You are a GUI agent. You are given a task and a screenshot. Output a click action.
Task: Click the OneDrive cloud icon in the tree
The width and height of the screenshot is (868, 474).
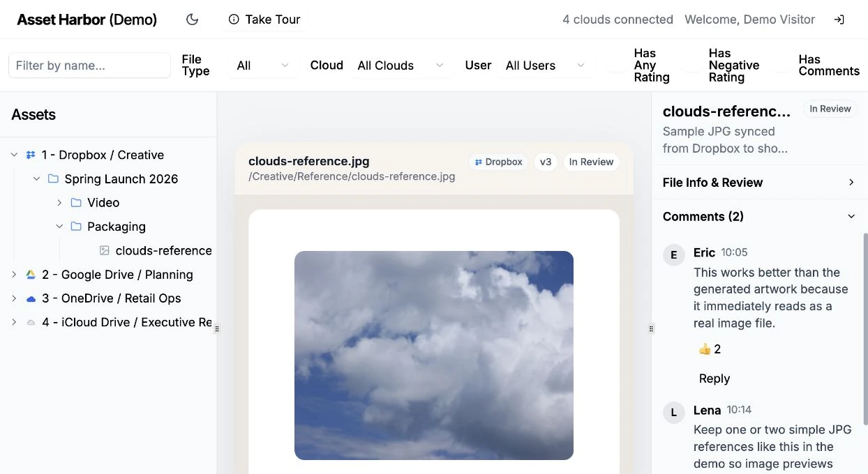[31, 298]
